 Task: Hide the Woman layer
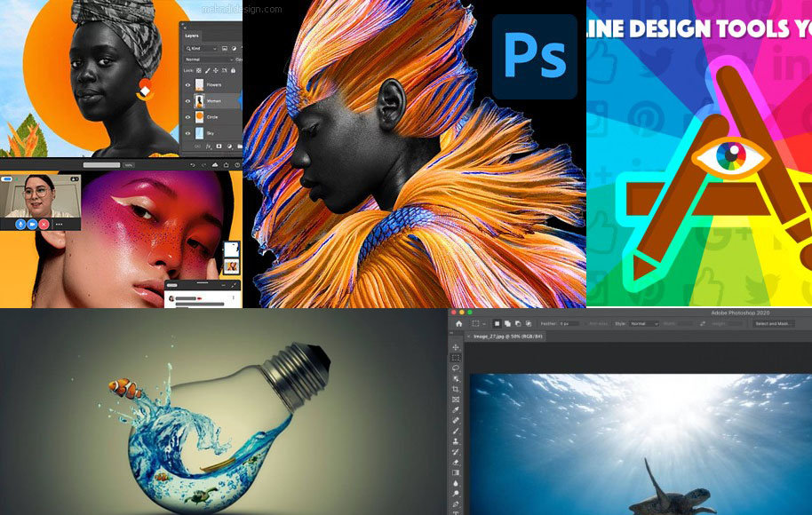tap(188, 101)
